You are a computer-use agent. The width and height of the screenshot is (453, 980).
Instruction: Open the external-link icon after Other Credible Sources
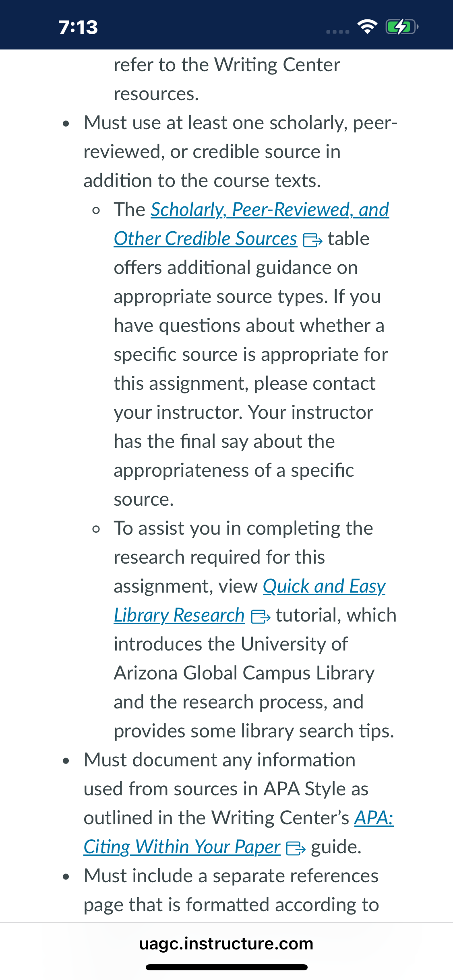pos(312,240)
